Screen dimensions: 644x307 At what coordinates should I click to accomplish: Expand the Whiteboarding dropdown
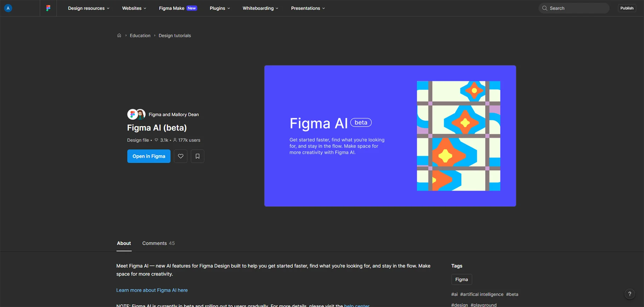(260, 8)
